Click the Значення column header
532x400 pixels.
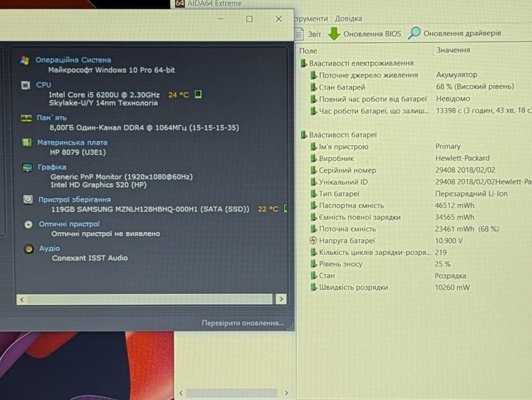(x=453, y=50)
